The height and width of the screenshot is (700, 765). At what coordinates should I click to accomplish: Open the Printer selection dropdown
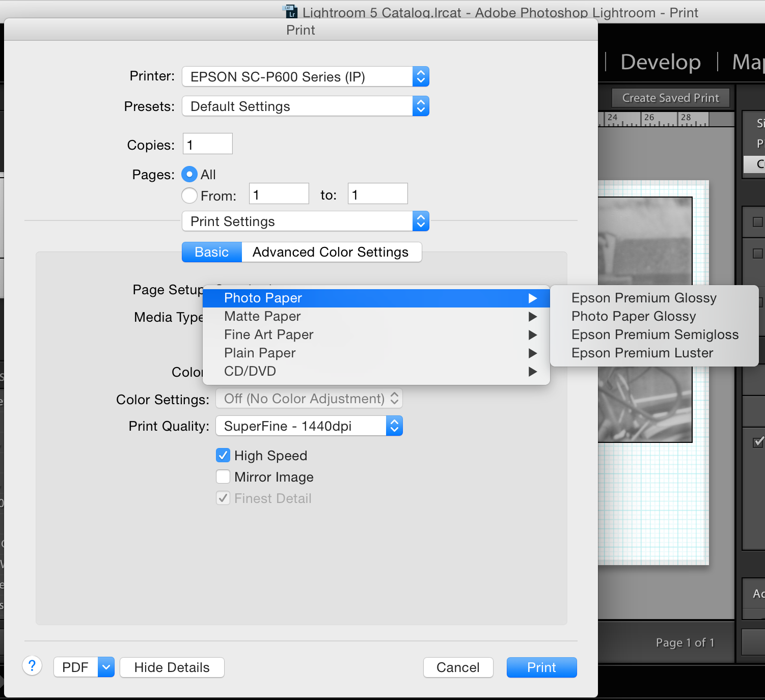coord(306,77)
